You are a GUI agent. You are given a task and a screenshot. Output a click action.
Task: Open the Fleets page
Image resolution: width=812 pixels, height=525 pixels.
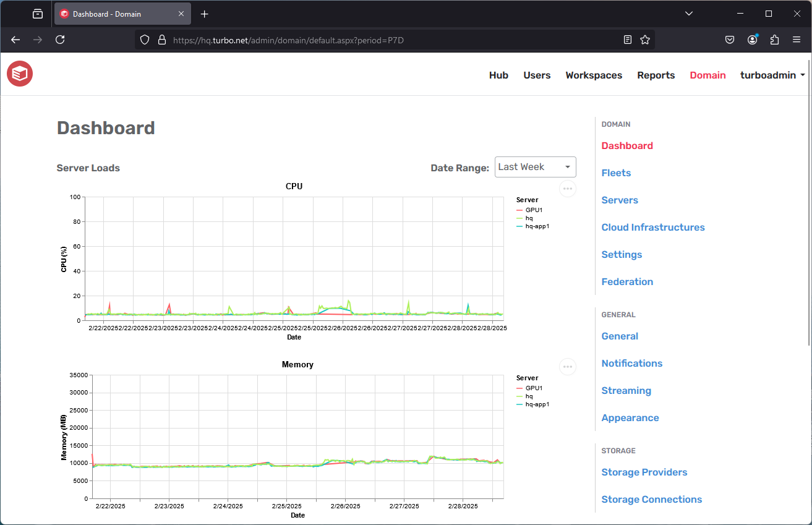[616, 173]
